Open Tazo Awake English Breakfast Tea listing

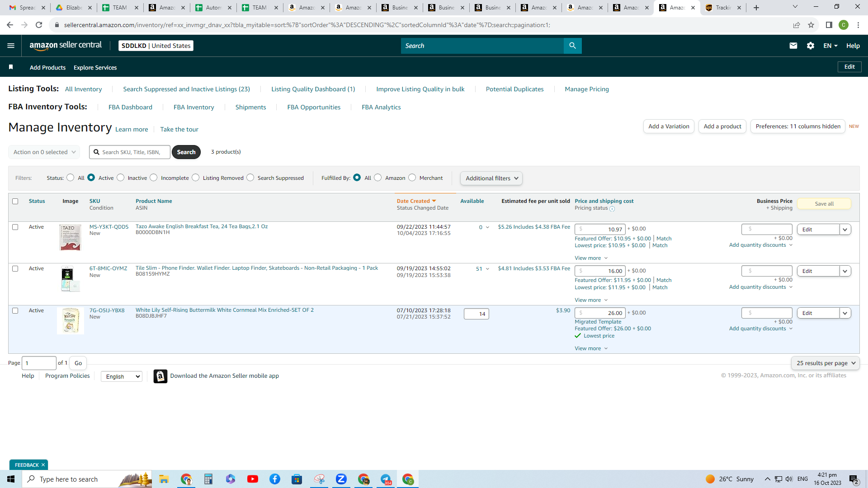click(x=202, y=226)
